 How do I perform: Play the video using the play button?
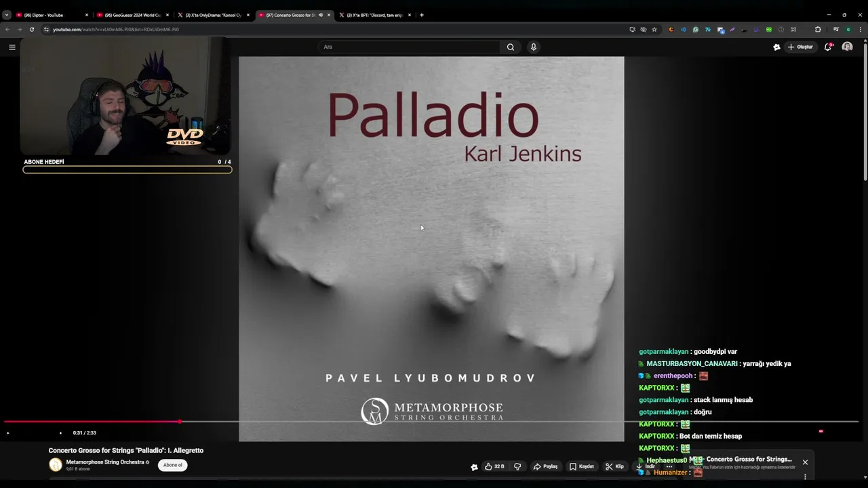(8, 433)
